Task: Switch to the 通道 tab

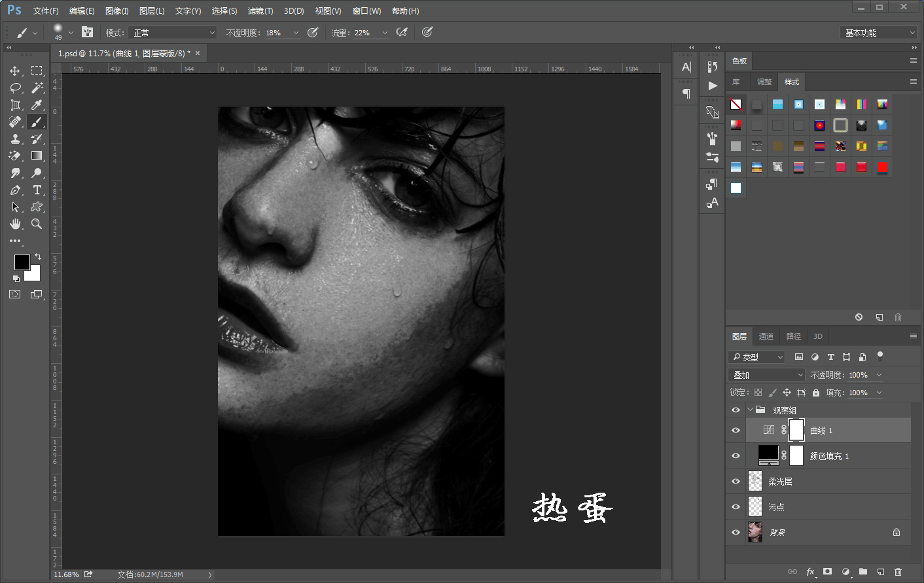Action: click(x=766, y=336)
